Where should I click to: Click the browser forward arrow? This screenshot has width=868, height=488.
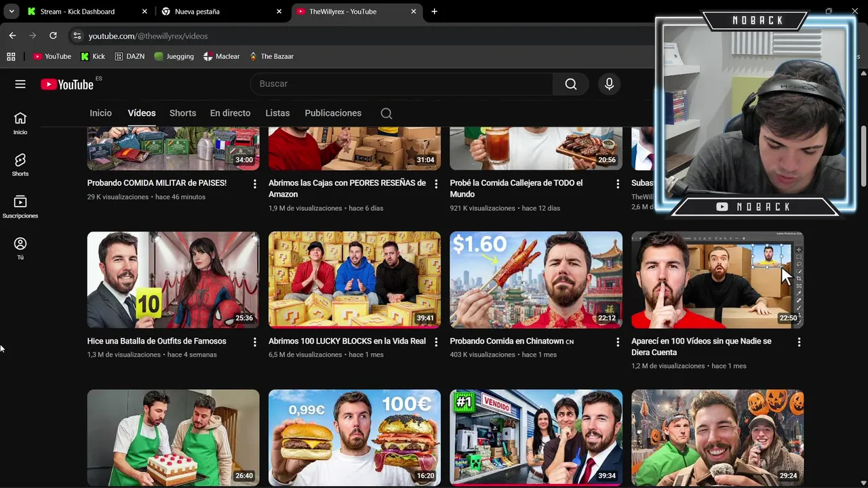pyautogui.click(x=33, y=35)
